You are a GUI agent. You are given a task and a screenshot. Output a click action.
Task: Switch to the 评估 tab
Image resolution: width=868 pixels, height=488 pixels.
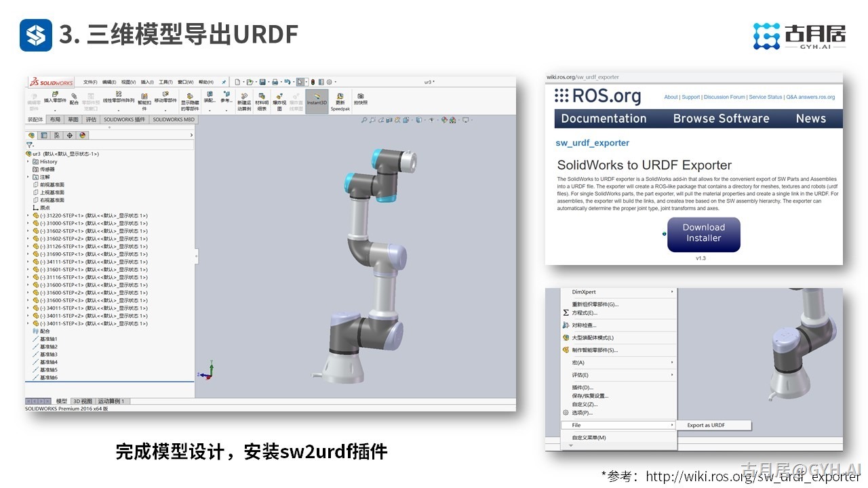click(x=91, y=119)
